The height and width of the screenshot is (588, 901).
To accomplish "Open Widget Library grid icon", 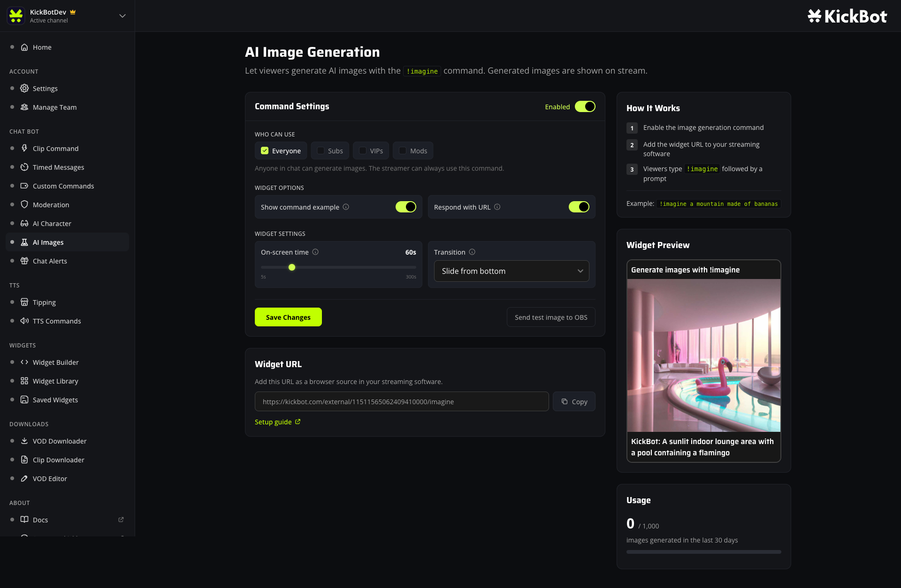I will click(x=24, y=381).
